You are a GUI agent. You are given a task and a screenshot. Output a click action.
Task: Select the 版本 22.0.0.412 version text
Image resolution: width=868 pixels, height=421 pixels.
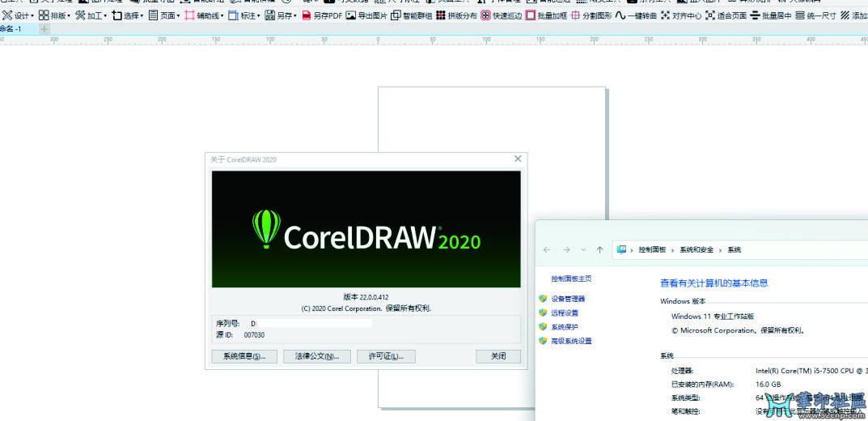pos(366,297)
